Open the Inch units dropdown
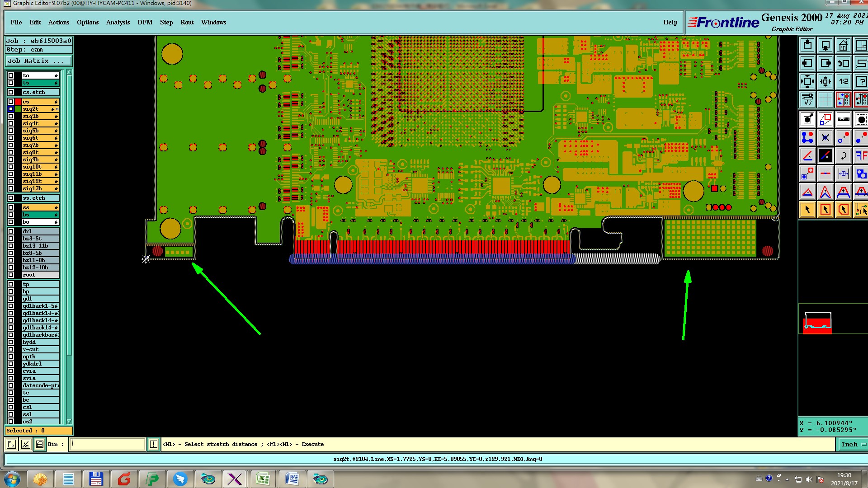The image size is (868, 488). coord(852,444)
